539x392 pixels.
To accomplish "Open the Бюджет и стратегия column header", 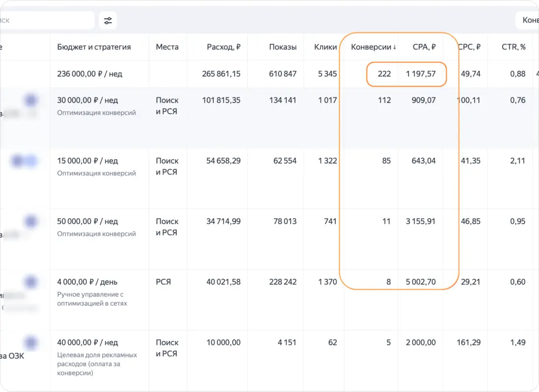I will (x=94, y=47).
